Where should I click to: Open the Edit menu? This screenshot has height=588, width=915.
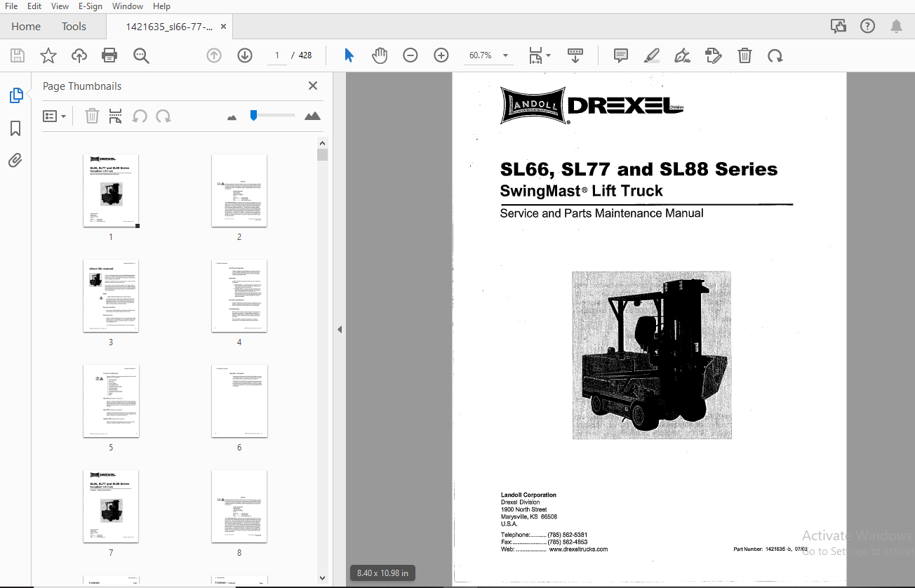(x=34, y=6)
